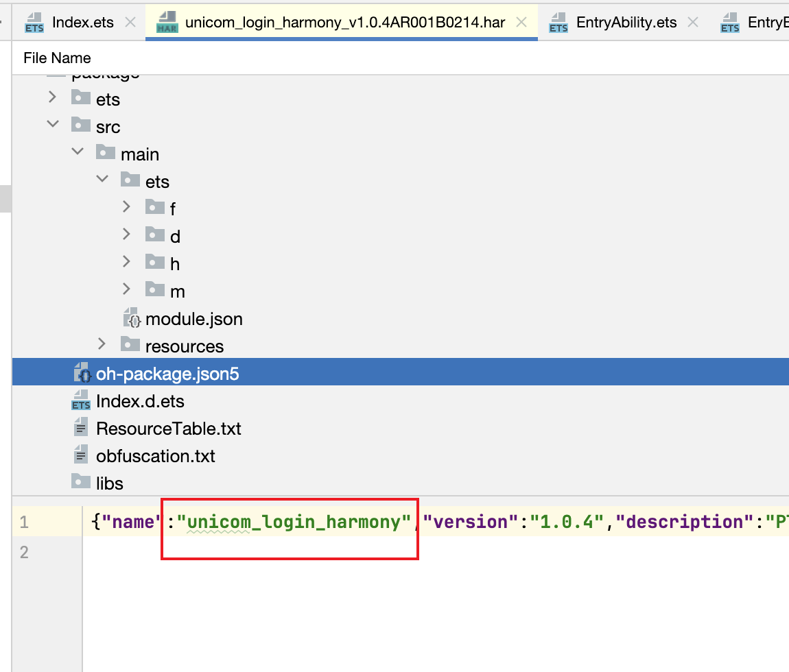Collapse the src folder
789x672 pixels.
(52, 124)
